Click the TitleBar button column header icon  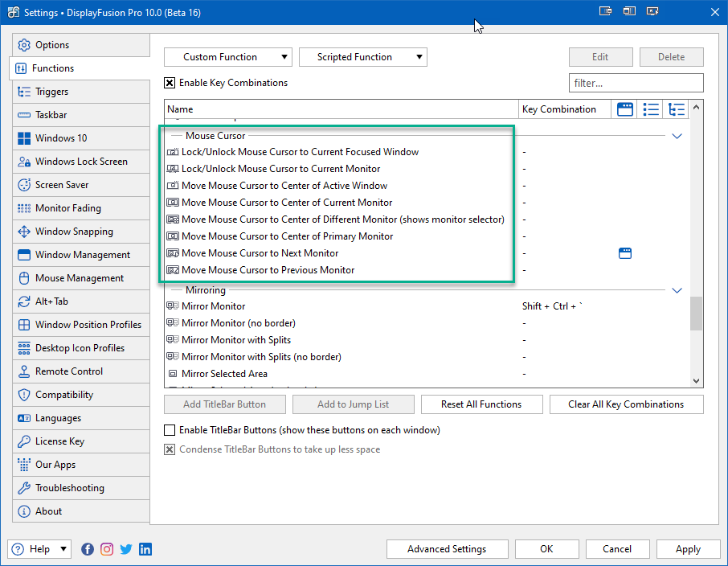tap(625, 109)
